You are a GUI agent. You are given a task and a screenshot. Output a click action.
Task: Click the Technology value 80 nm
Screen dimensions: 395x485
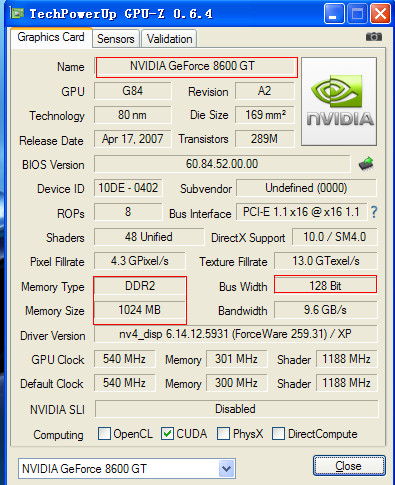click(x=133, y=115)
